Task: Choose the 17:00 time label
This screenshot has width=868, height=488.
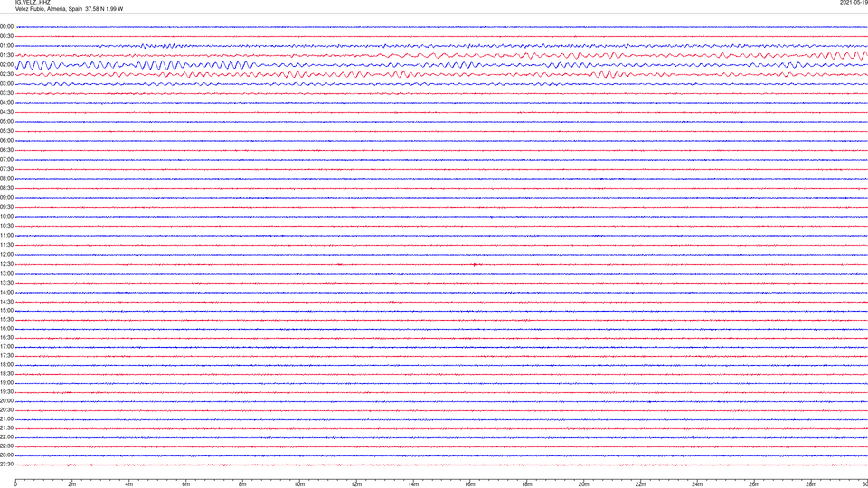Action: pos(6,347)
